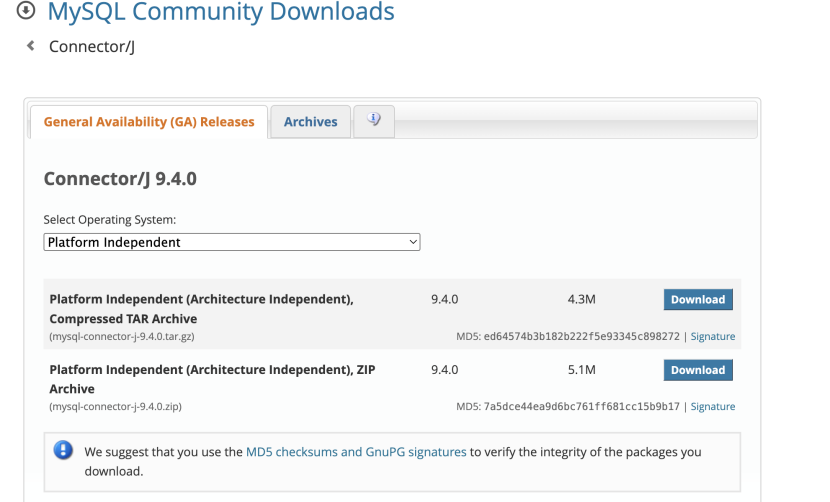This screenshot has height=502, width=830.
Task: Open the MySQL Community Downloads heading link
Action: point(221,12)
